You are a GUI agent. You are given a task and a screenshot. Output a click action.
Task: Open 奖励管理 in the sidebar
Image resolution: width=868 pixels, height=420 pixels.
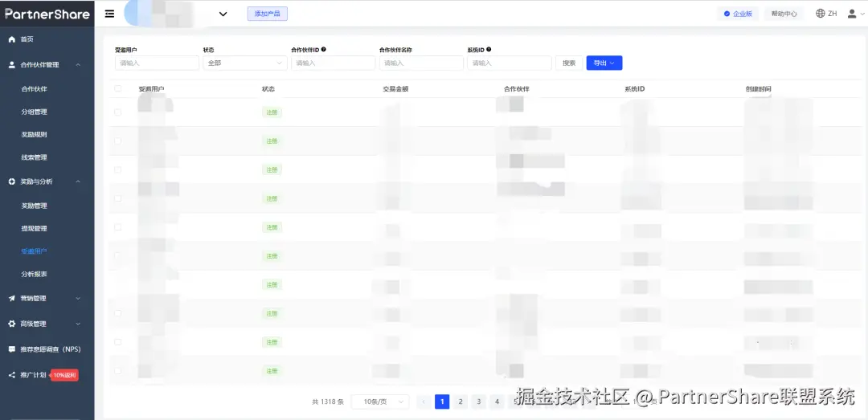(35, 206)
